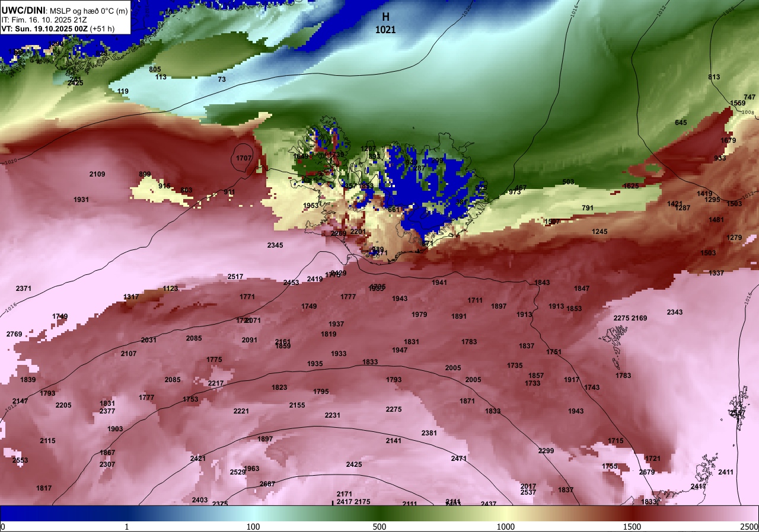Select the 1625 height value
This screenshot has height=532, width=759.
point(631,186)
